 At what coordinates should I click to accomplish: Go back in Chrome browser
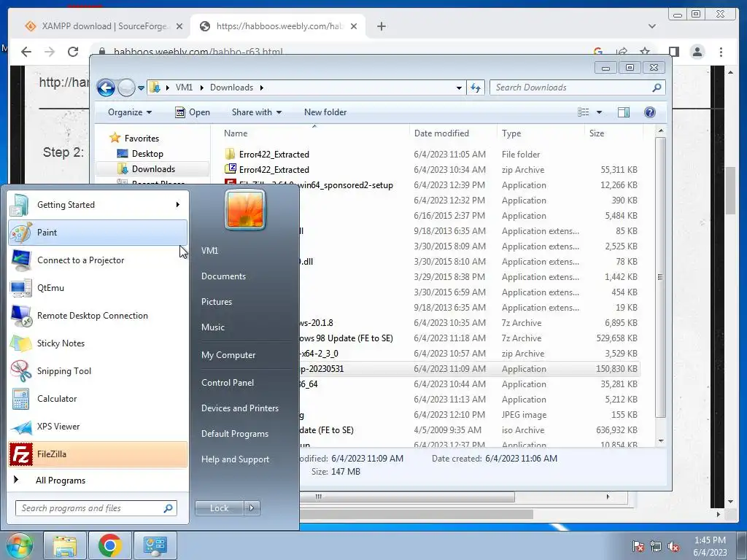tap(26, 52)
